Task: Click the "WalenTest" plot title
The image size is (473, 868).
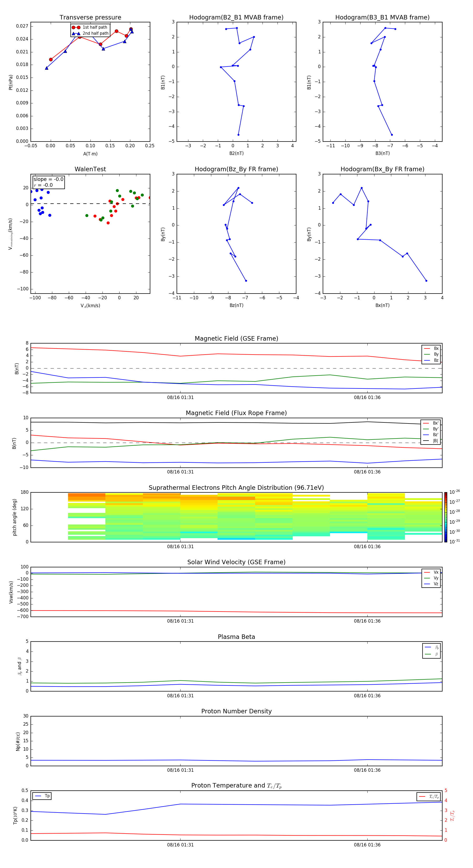Action: click(90, 169)
